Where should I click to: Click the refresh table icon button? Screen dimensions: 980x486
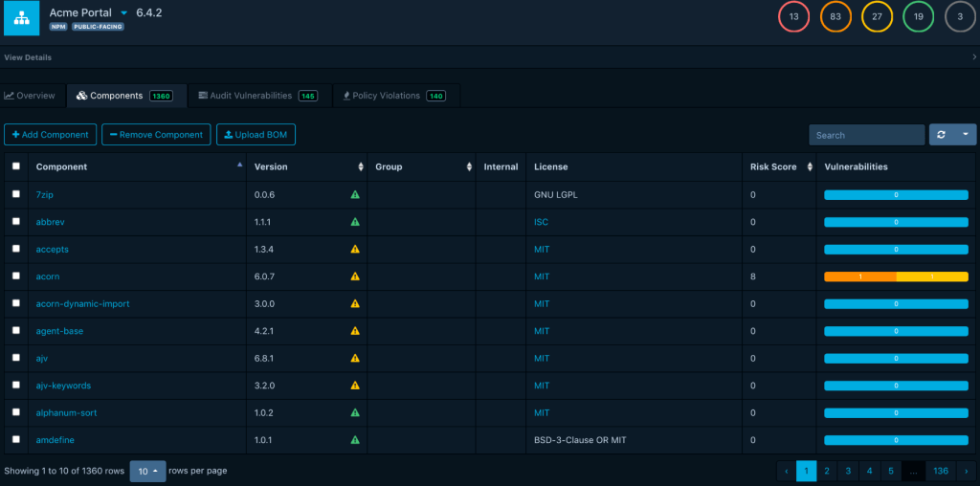coord(941,135)
